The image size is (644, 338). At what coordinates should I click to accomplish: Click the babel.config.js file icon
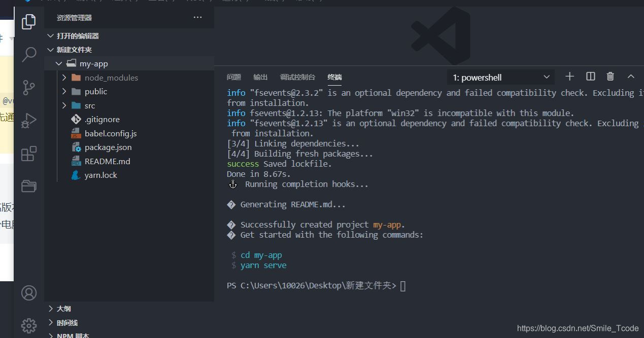pos(76,133)
